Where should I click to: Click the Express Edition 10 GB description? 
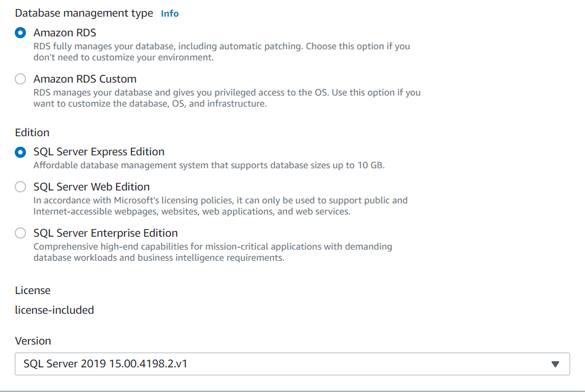[209, 165]
